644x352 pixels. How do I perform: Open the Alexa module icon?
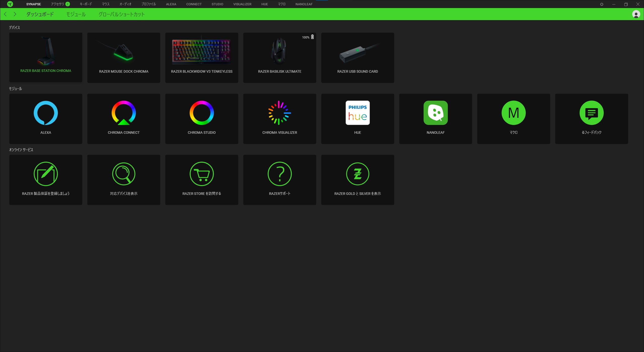[46, 113]
